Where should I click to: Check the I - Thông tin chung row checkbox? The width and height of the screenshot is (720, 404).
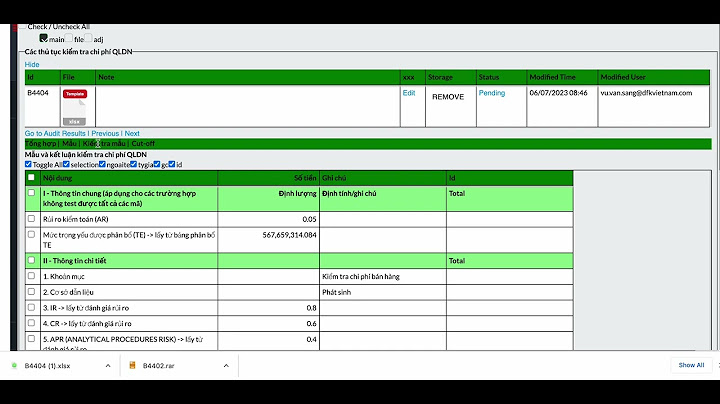(x=31, y=193)
